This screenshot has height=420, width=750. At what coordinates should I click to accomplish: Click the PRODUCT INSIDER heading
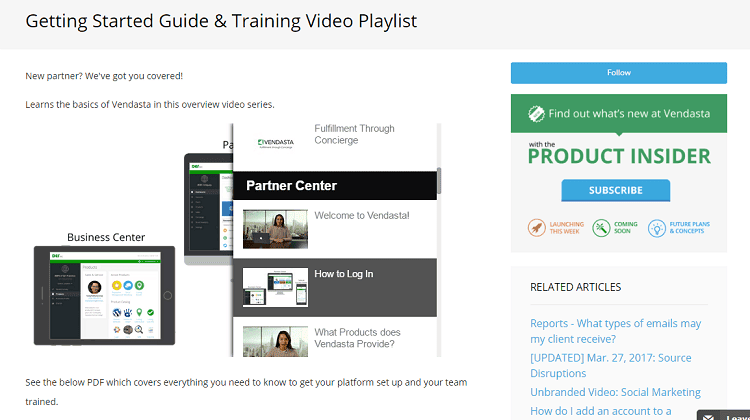point(619,156)
